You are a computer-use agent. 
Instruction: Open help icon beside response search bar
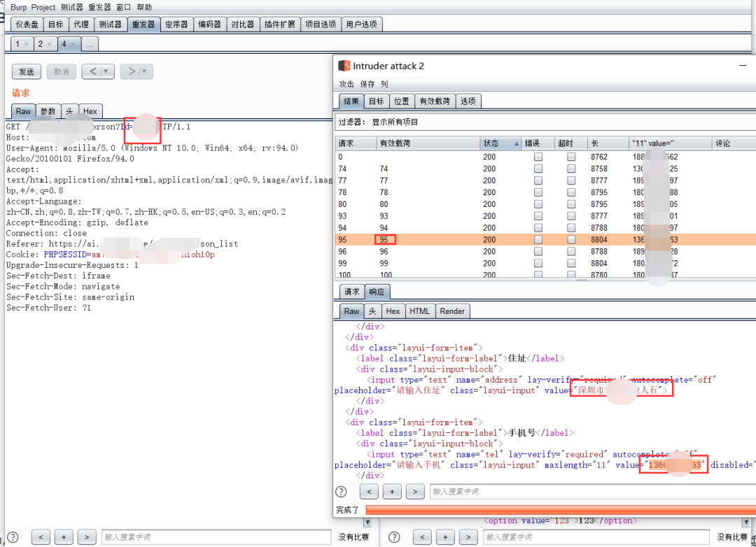[x=341, y=492]
